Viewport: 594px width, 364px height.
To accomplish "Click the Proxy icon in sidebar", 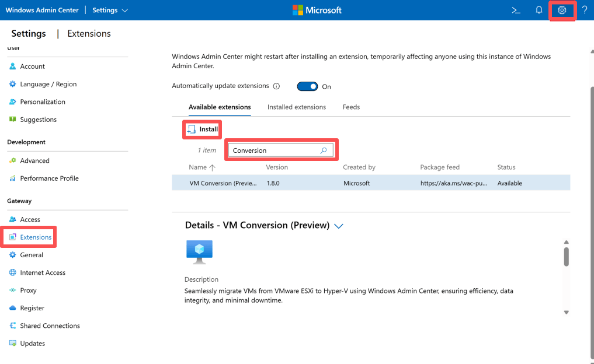I will click(x=12, y=290).
